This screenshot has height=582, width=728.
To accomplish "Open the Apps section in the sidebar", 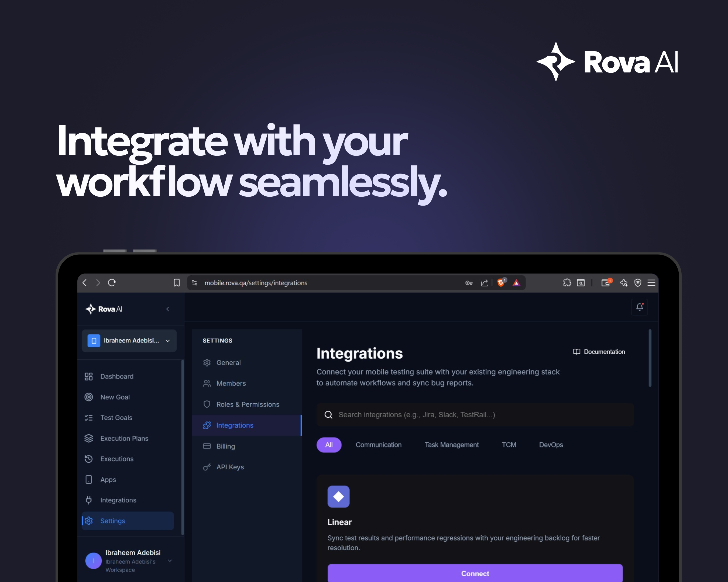I will click(x=108, y=479).
